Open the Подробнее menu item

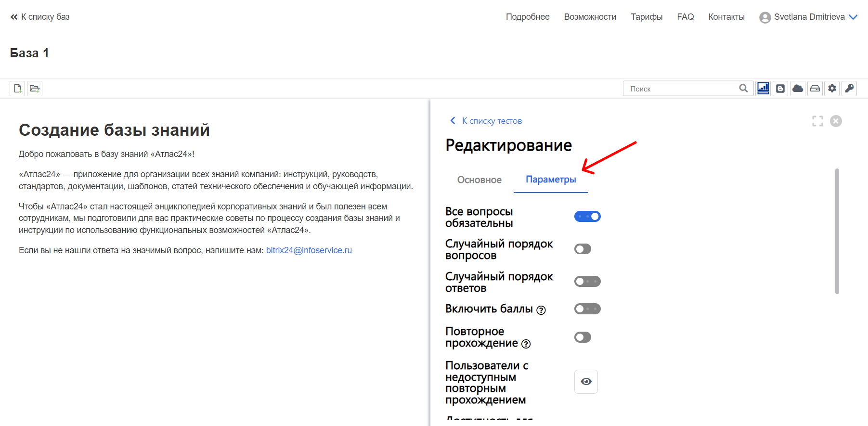coord(528,17)
